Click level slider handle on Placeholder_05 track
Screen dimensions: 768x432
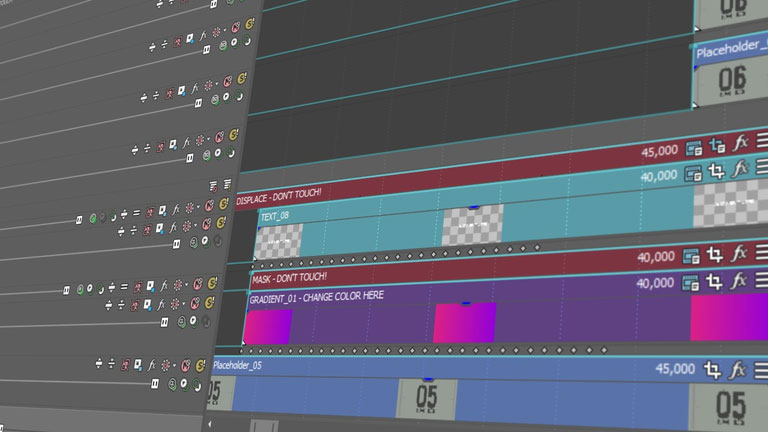[155, 384]
